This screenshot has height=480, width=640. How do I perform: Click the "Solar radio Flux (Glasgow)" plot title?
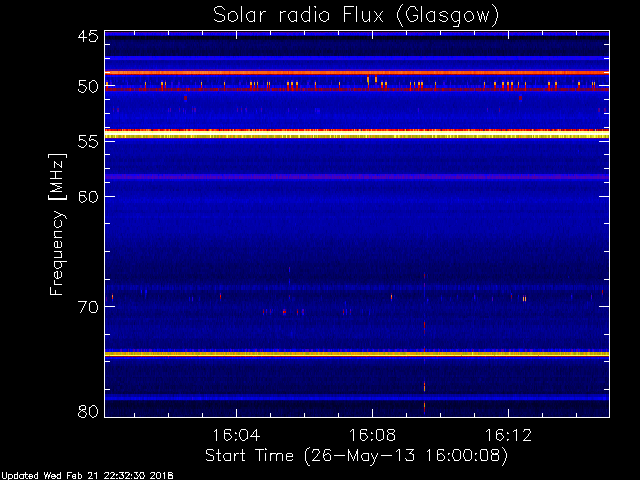click(355, 15)
